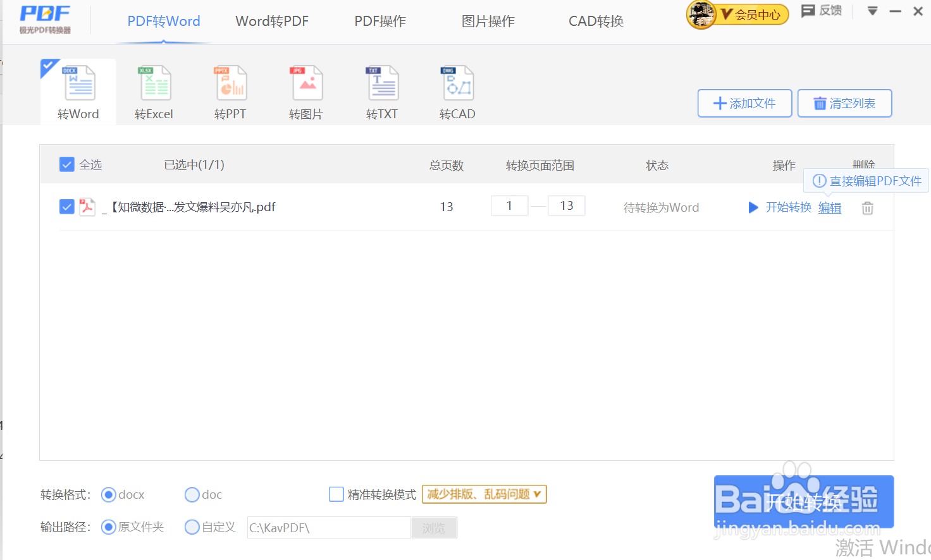
Task: Switch to the 图片操作 tab
Action: coord(488,21)
